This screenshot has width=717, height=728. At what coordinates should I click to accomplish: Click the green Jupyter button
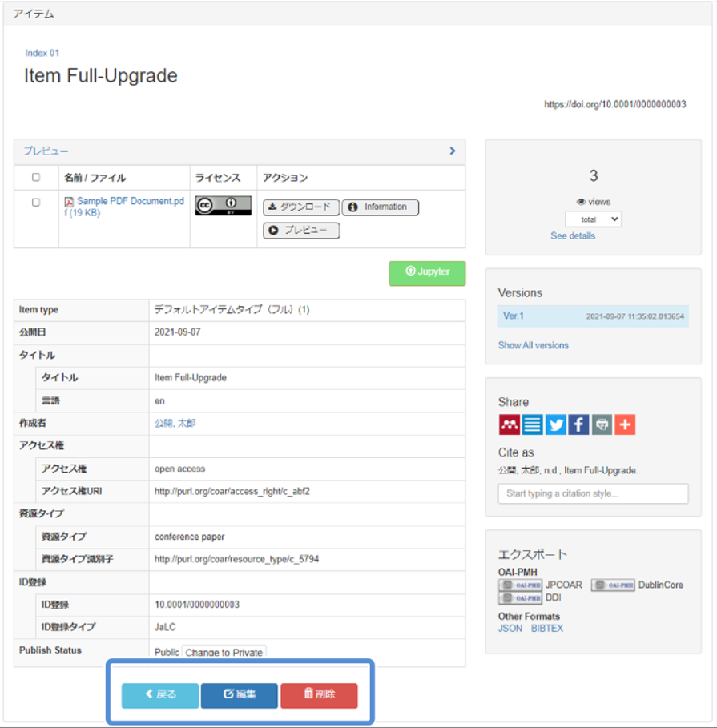[x=427, y=272]
